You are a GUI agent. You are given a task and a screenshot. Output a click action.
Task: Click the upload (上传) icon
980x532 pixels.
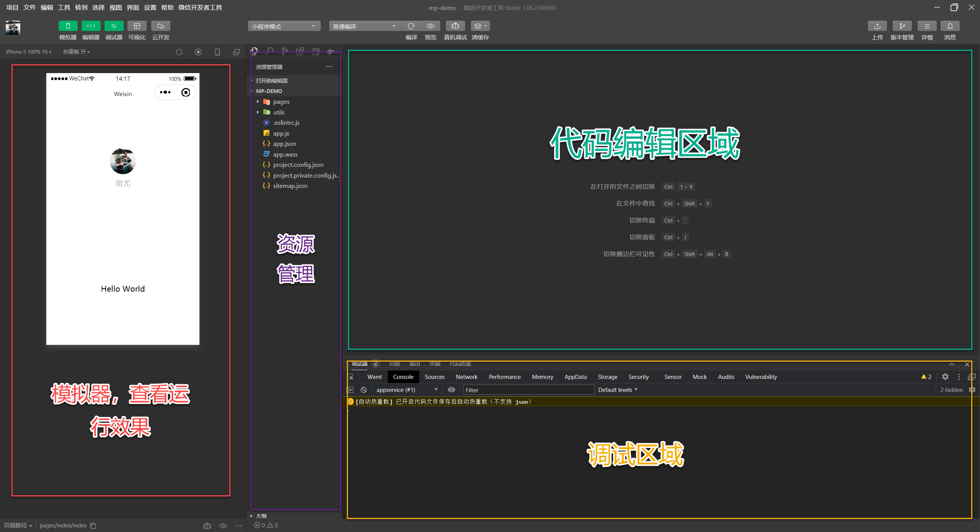[x=877, y=26]
